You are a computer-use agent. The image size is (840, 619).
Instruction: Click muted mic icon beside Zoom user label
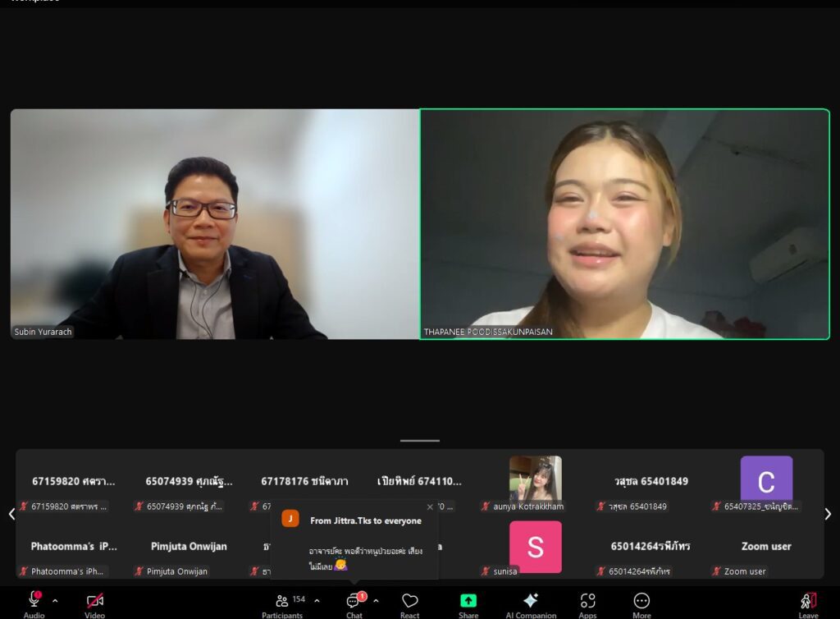click(x=716, y=571)
